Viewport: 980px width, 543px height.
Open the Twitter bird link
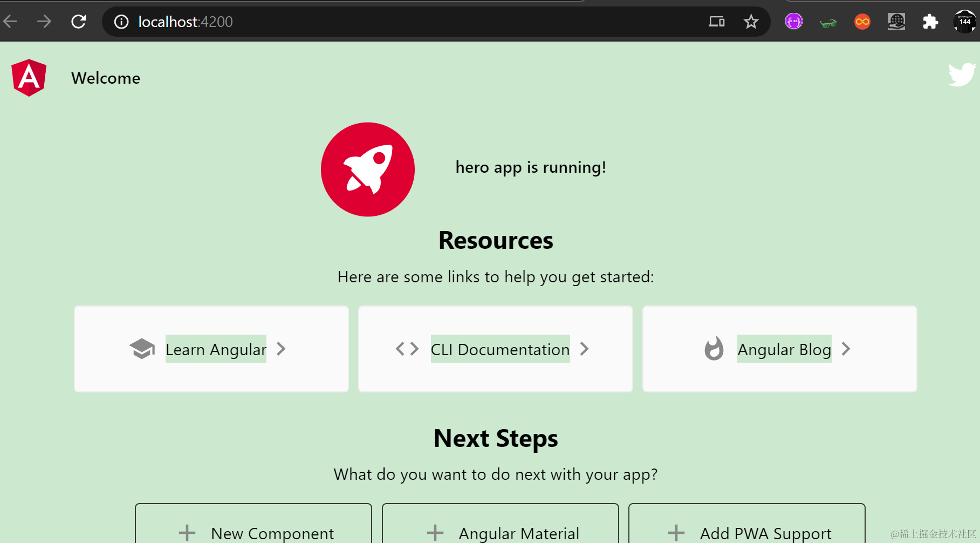tap(962, 74)
